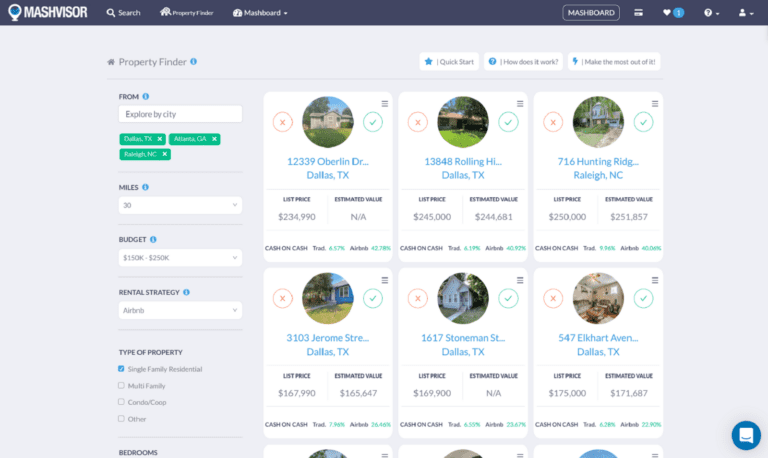Click the Explore by city input field

click(180, 114)
